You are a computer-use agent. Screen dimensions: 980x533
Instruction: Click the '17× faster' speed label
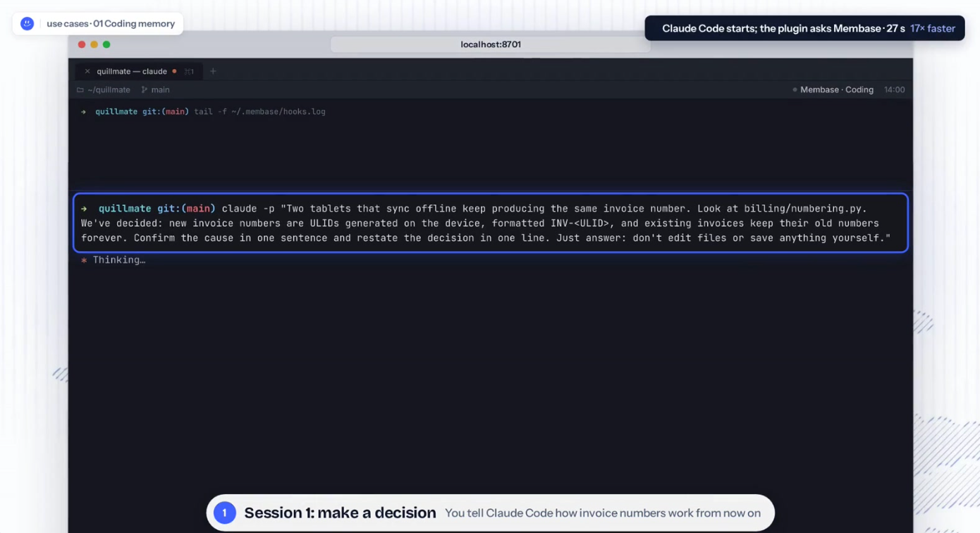coord(933,29)
